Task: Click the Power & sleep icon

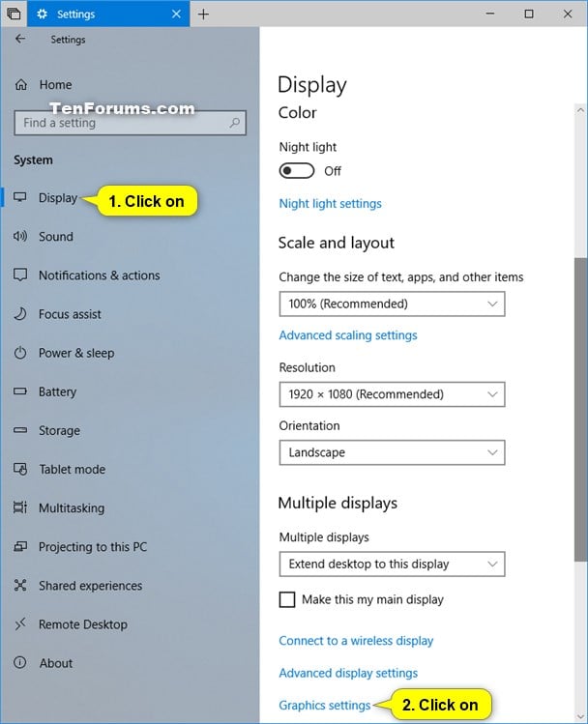Action: point(20,353)
